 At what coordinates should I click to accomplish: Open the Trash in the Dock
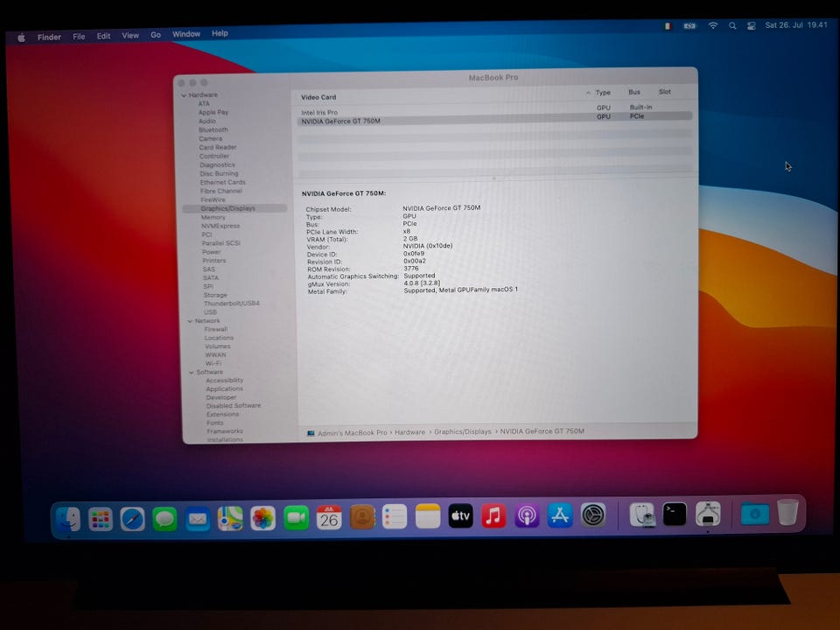point(787,513)
